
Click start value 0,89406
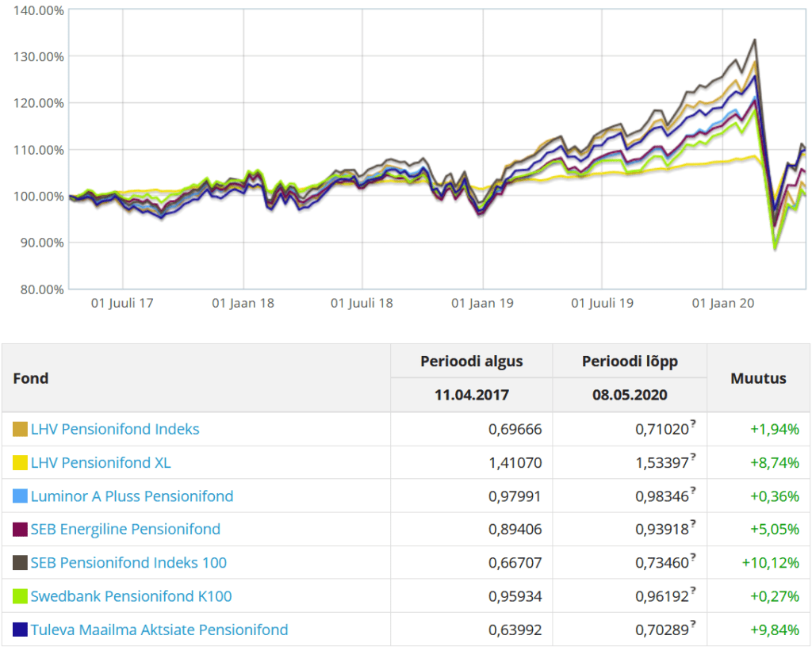[515, 529]
